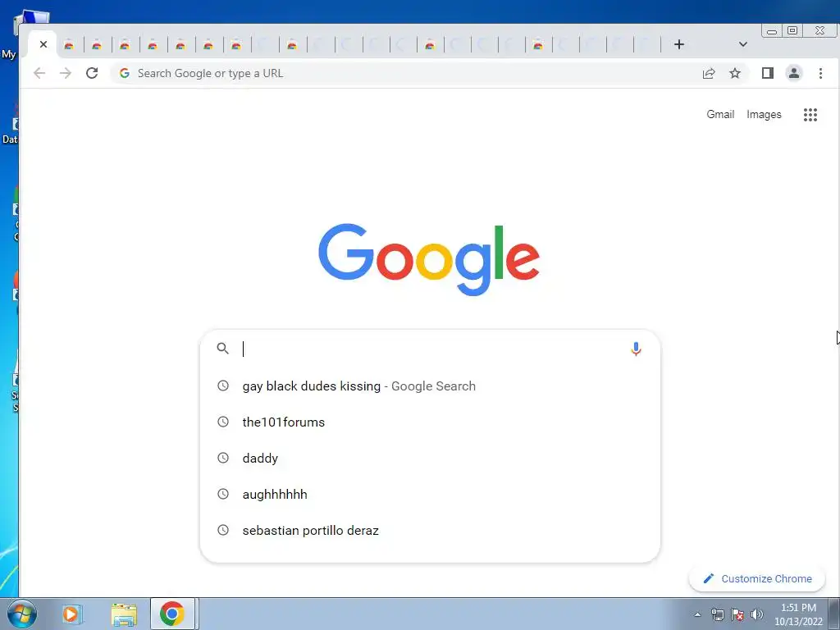Launch Windows Media Player from taskbar

click(x=71, y=614)
